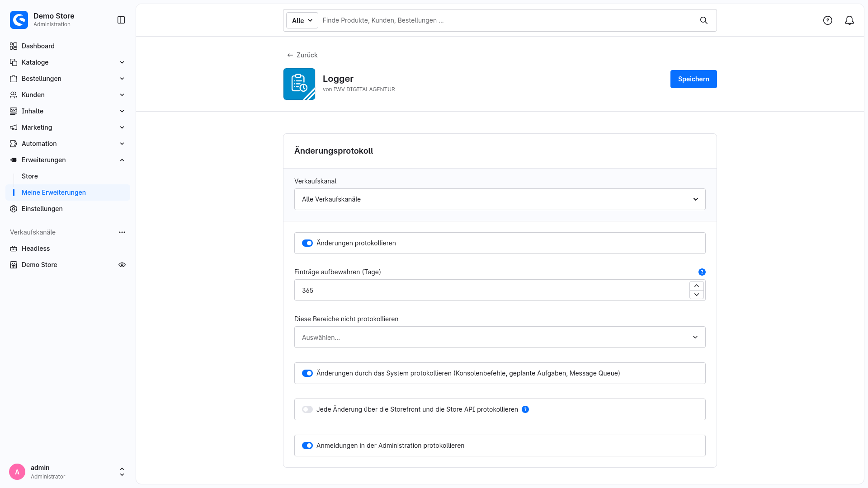Click the admin avatar circle

17,472
